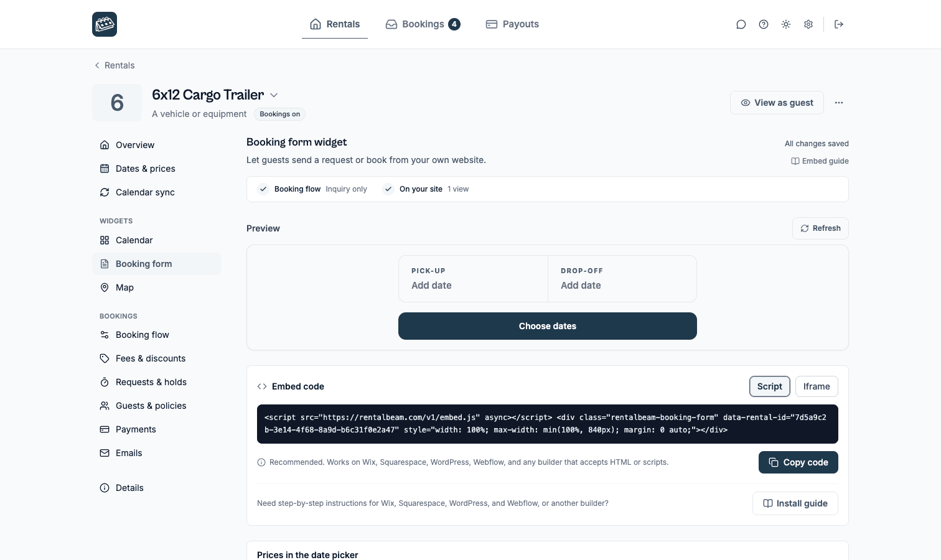Viewport: 941px width, 560px height.
Task: Open Emails in sidebar
Action: tap(157, 453)
